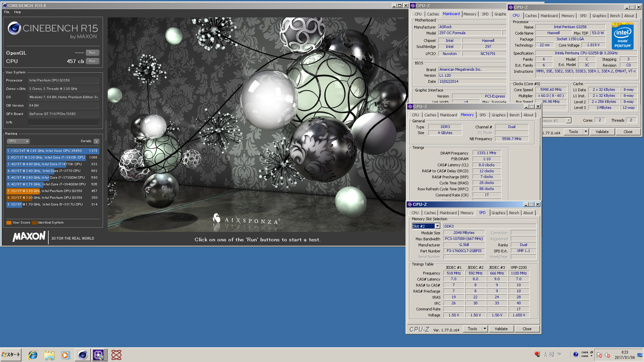Image resolution: width=644 pixels, height=362 pixels.
Task: Select the CPU-Z chip icon in taskbar
Action: [98, 355]
